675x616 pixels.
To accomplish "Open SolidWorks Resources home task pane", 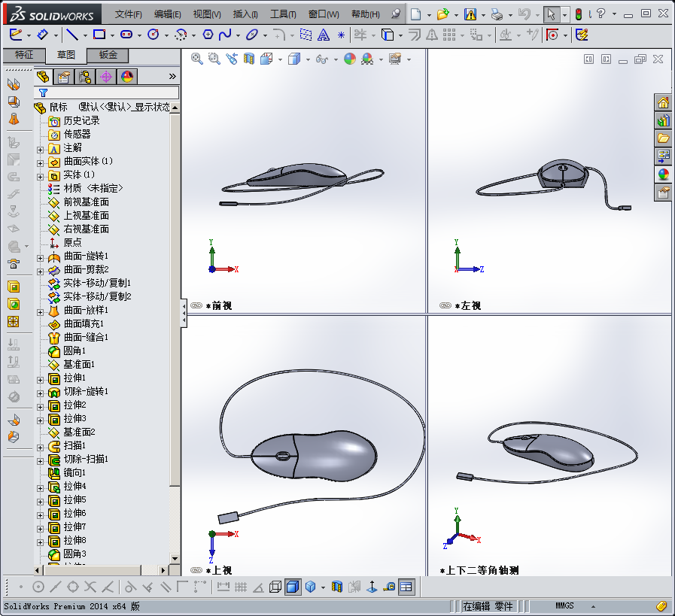I will coord(663,103).
